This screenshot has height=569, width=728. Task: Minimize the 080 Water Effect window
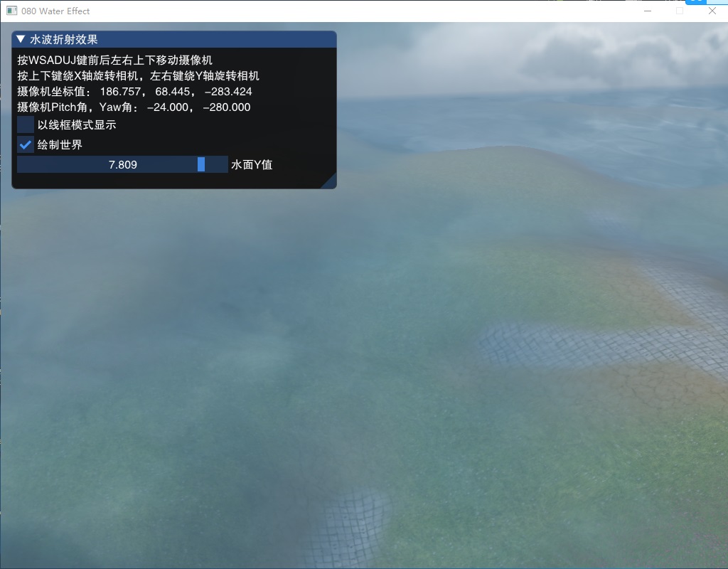click(648, 11)
